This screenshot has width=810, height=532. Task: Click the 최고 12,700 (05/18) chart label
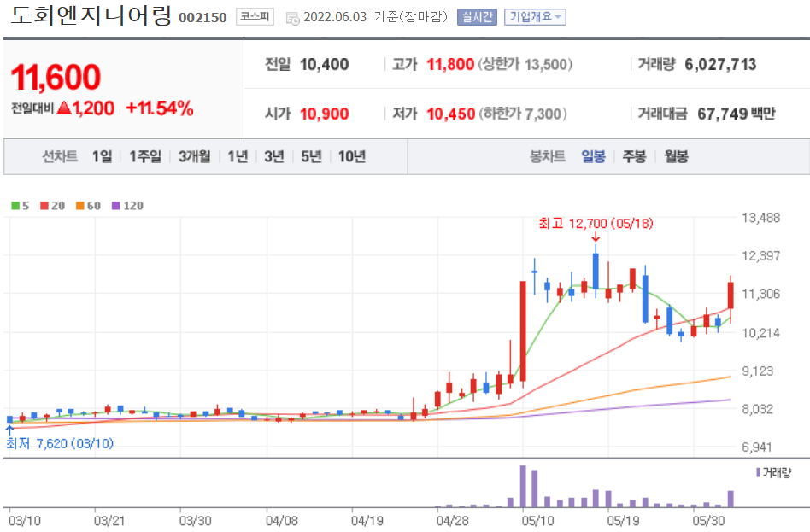(x=596, y=223)
